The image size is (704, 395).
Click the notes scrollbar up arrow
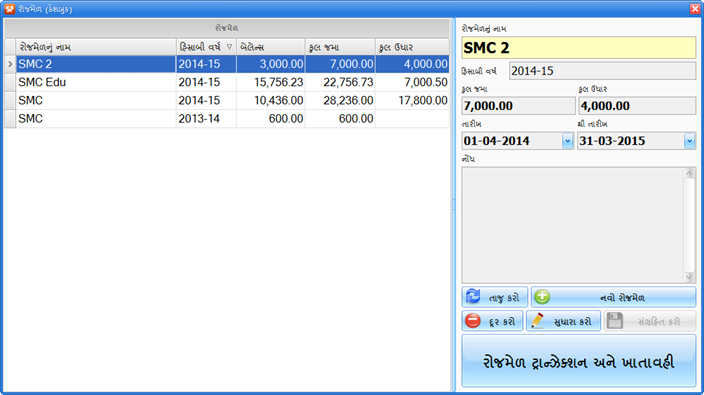click(x=690, y=173)
